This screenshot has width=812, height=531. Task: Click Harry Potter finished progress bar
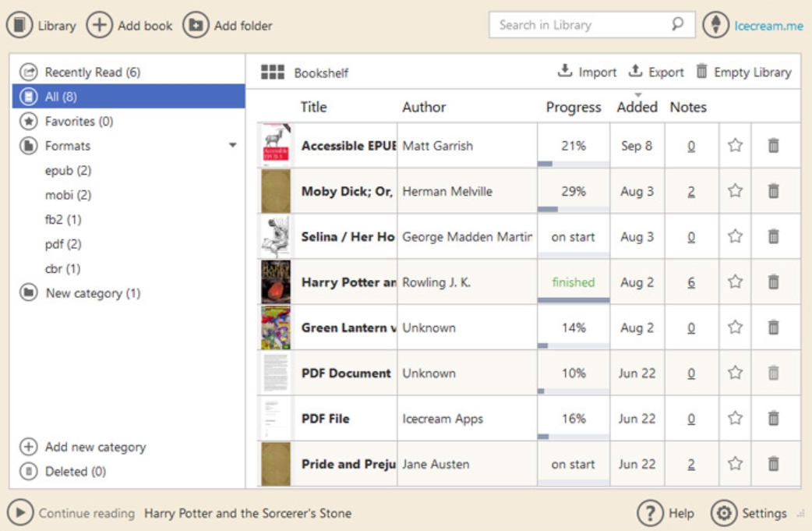(574, 300)
